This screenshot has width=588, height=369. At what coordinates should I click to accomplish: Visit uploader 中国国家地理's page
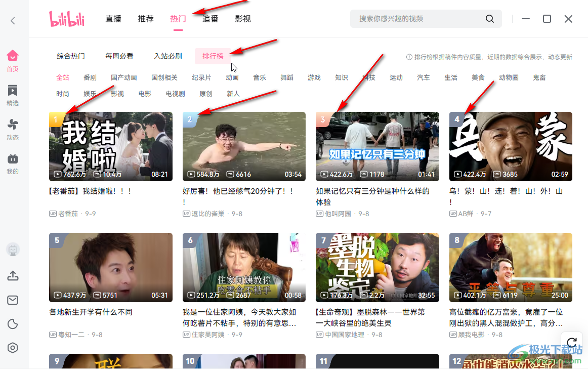pyautogui.click(x=345, y=335)
